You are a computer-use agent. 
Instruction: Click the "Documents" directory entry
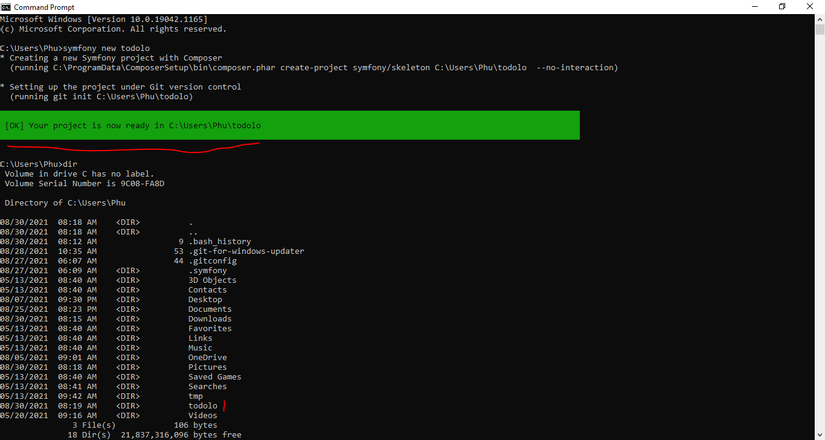(210, 309)
